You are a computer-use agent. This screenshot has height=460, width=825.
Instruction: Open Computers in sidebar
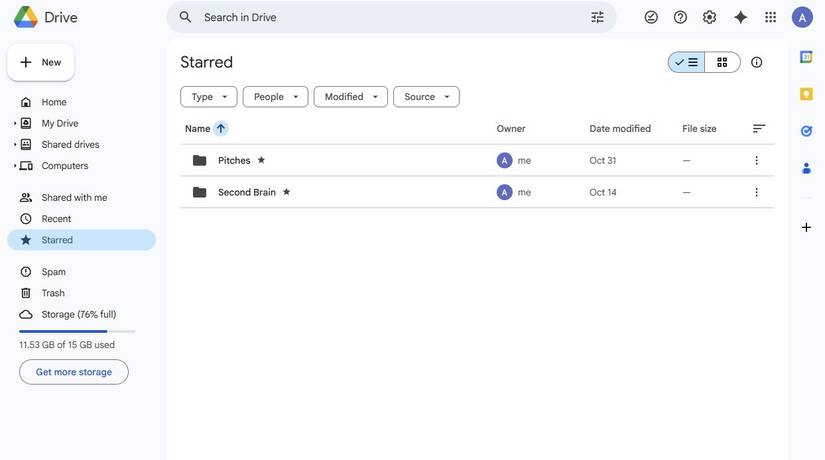[65, 166]
